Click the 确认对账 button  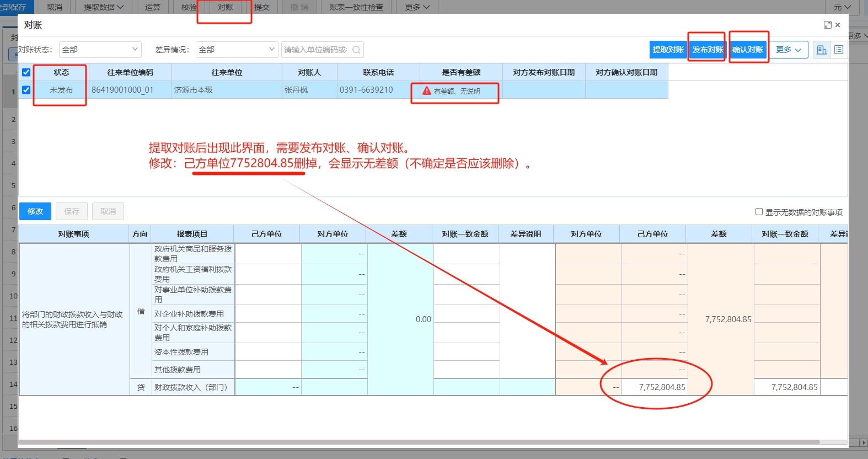[748, 50]
